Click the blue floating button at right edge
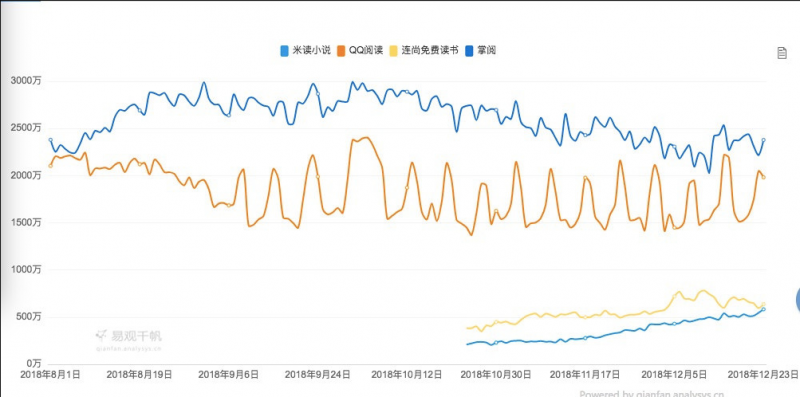This screenshot has height=397, width=800. click(x=797, y=300)
